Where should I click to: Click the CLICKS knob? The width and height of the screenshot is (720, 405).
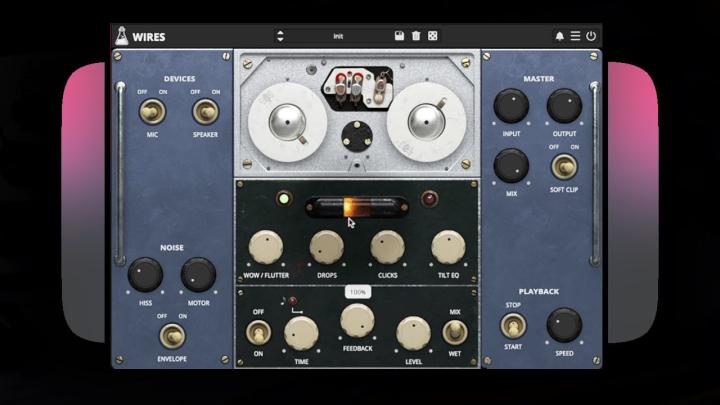tap(388, 248)
